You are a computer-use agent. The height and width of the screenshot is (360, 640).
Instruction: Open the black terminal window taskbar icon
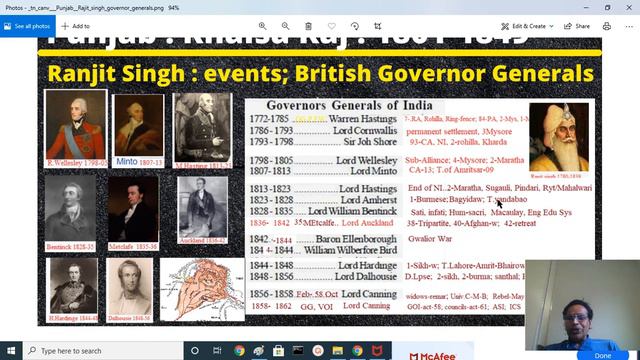tap(298, 351)
